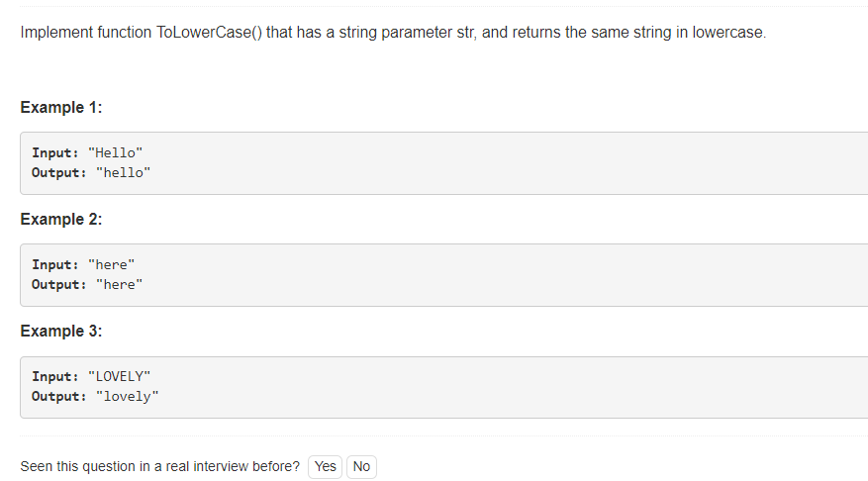Click the Output label in Example 3

coord(59,396)
